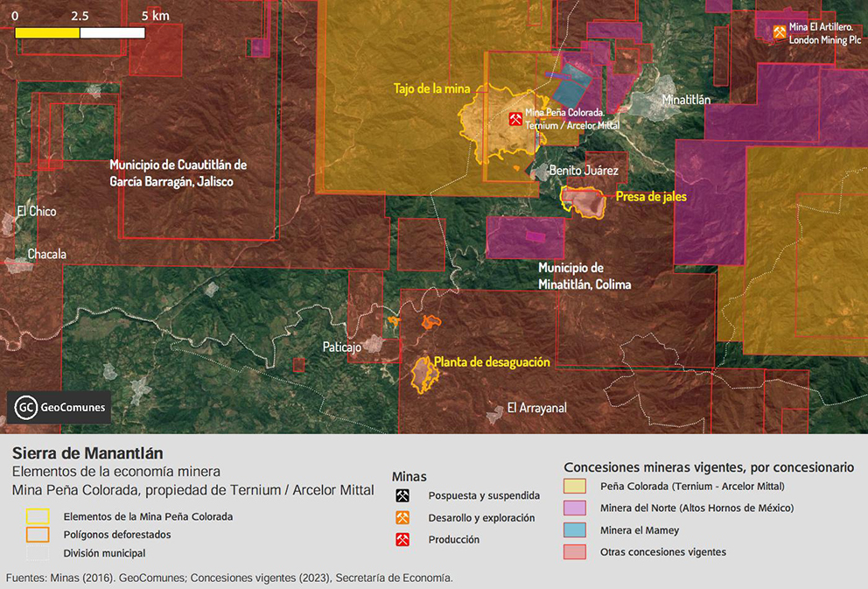
Task: Click the Minatitlán town label
Action: 686,100
